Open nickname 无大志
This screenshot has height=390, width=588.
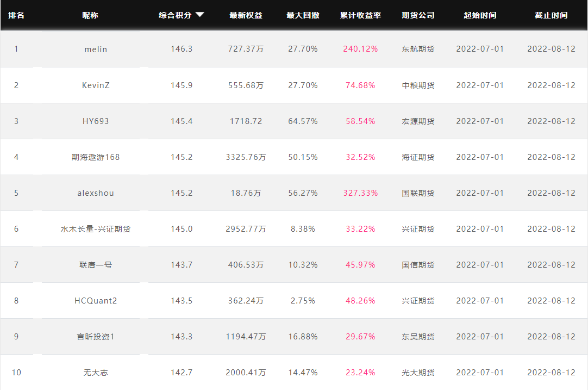96,373
